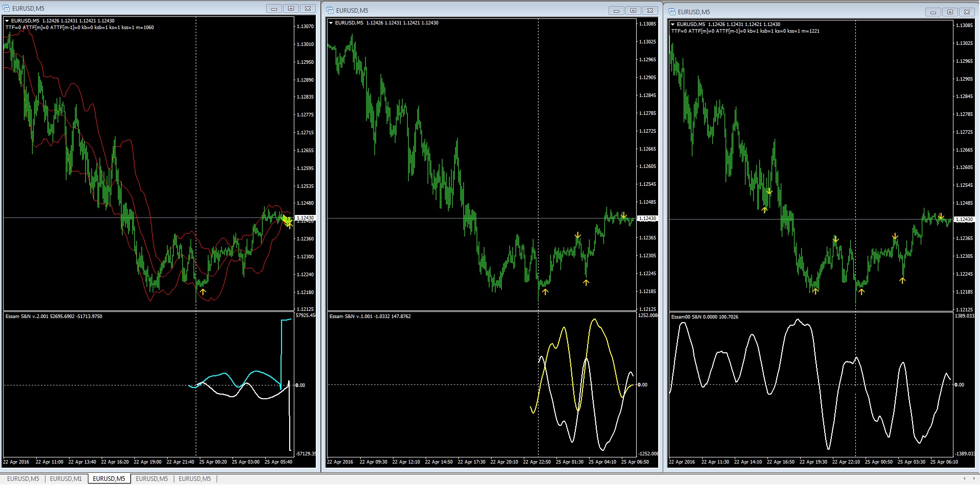This screenshot has width=980, height=485.
Task: Click time label '25 Apr 00:20' in left chart
Action: click(x=213, y=462)
